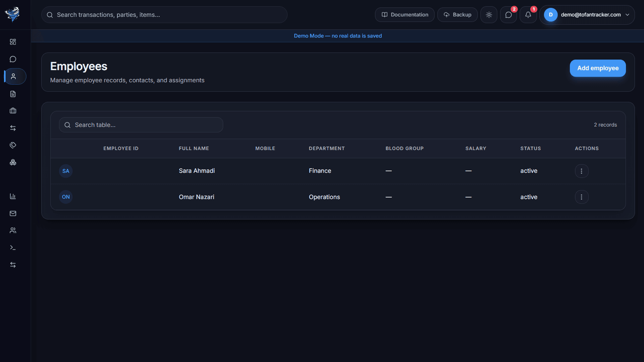Click the Backup button

point(457,15)
